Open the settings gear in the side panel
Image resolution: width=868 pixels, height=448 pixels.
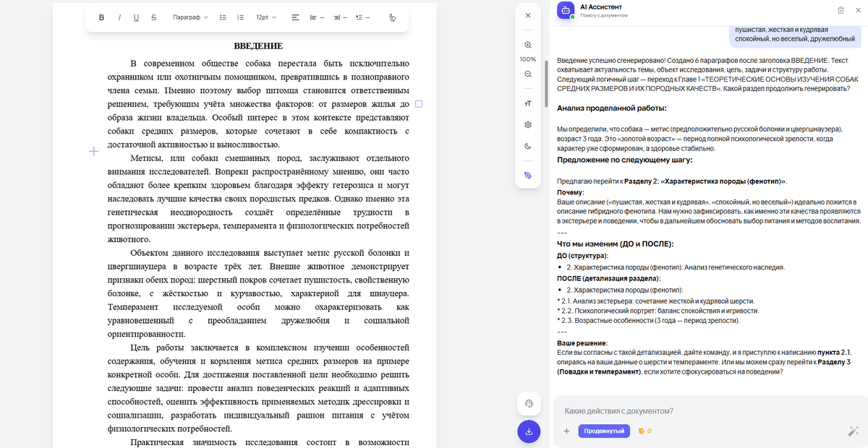click(x=528, y=124)
